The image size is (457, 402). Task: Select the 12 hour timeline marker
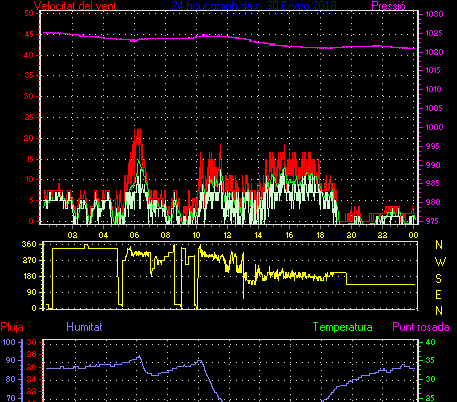point(227,235)
